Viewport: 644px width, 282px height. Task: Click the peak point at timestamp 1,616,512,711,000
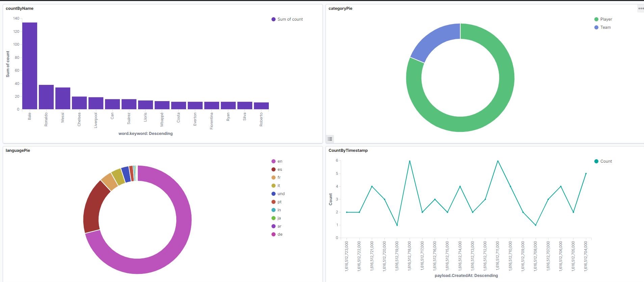pos(498,161)
